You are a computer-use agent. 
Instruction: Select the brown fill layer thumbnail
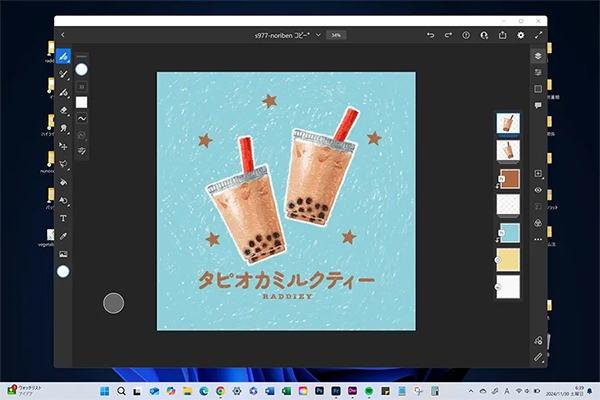click(x=510, y=179)
